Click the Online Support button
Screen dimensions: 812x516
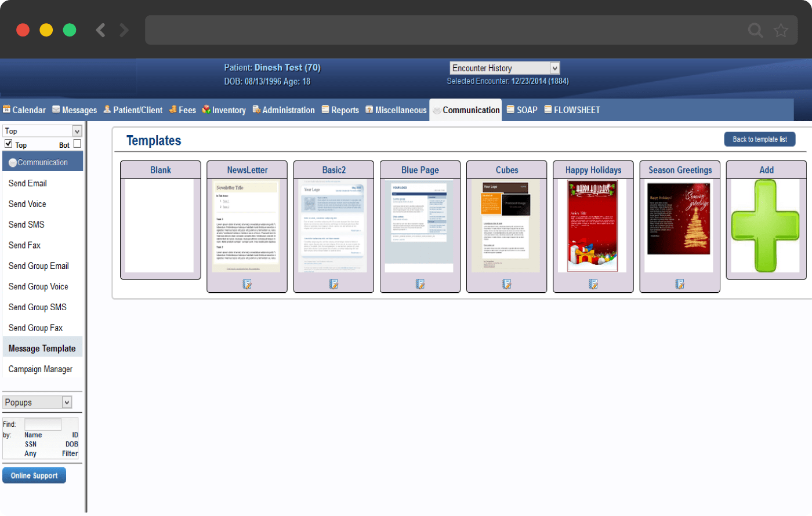point(34,475)
